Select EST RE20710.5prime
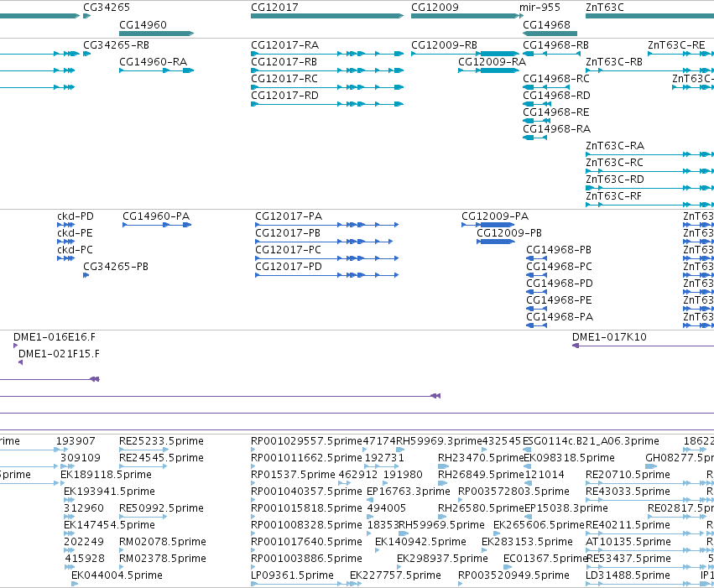714x588 pixels. click(628, 475)
